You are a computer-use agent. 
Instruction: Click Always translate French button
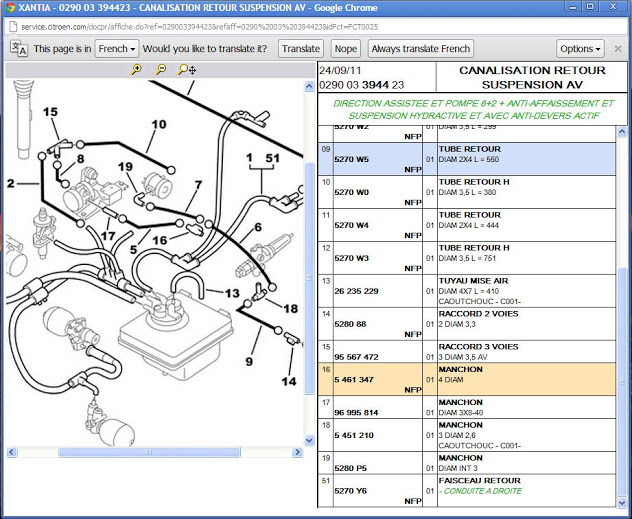(420, 49)
